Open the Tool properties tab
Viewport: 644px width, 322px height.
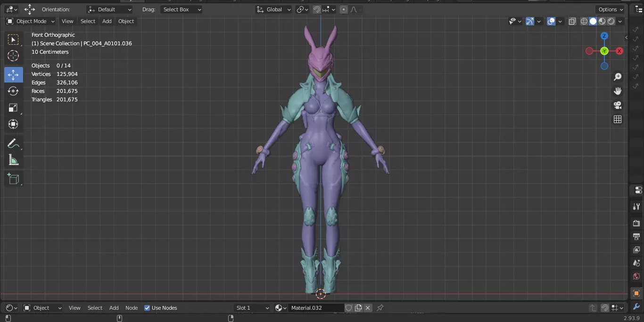(x=636, y=206)
